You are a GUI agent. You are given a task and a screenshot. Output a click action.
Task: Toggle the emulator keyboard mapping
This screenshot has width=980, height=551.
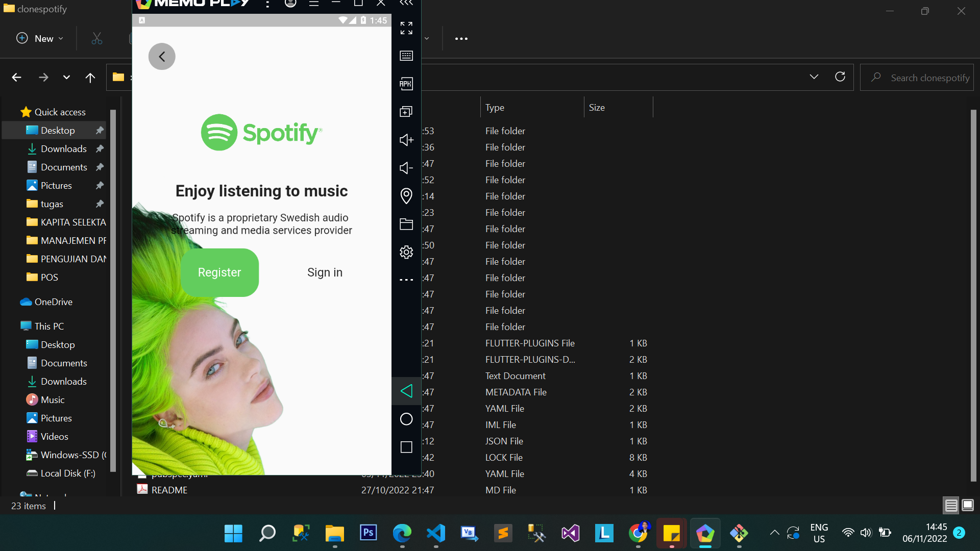406,56
